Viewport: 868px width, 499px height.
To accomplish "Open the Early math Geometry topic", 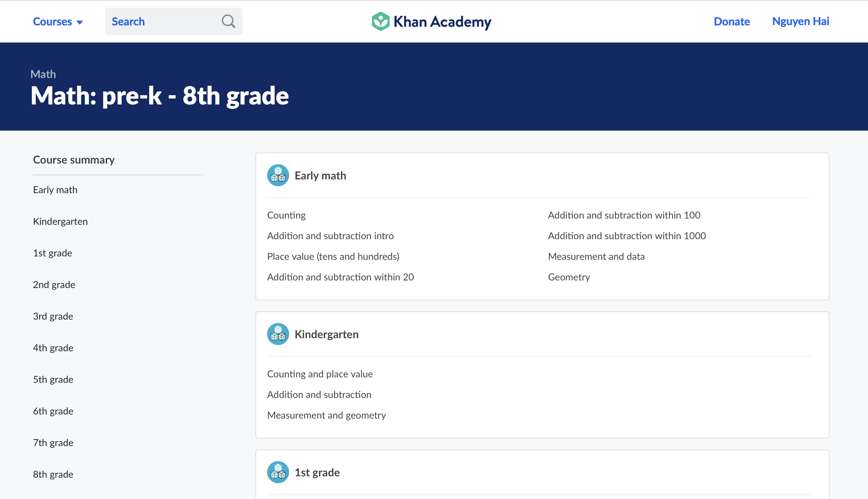I will (569, 277).
